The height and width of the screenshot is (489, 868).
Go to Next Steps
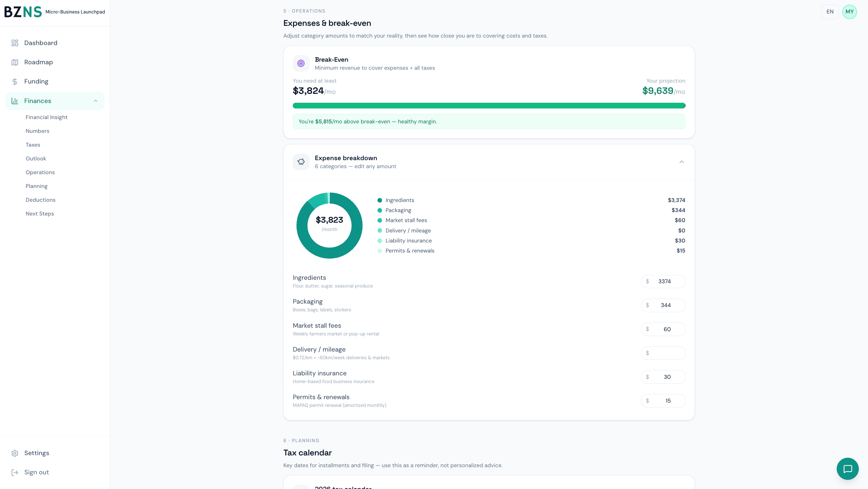(39, 214)
